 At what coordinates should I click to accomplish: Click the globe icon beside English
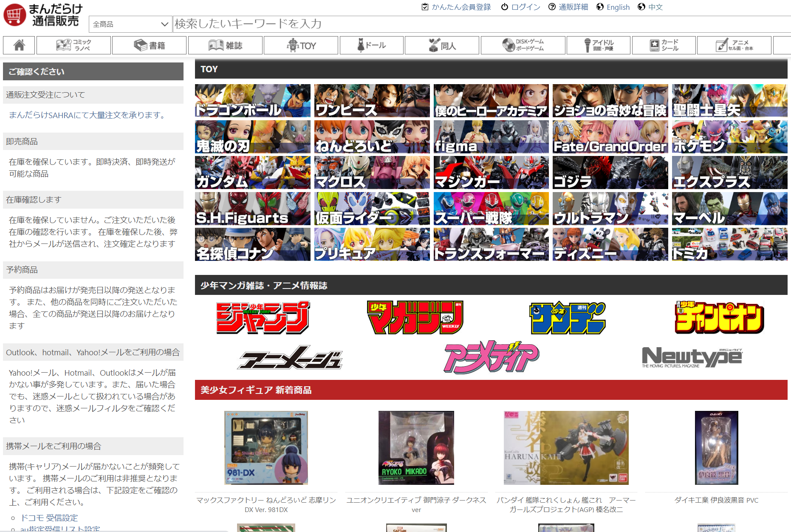coord(600,7)
